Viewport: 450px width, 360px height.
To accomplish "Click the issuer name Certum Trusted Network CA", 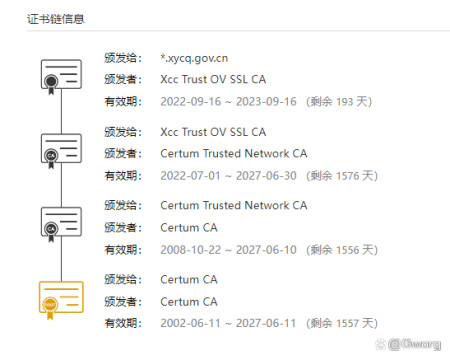I will [234, 153].
